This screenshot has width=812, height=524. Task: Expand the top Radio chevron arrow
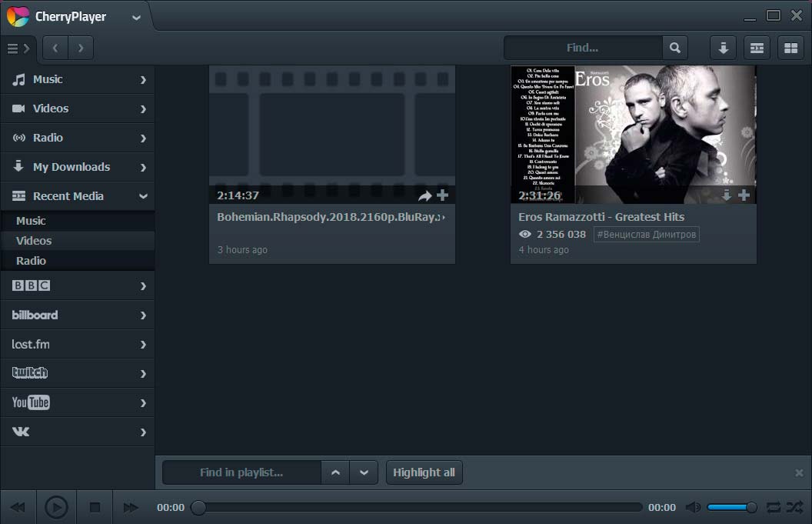tap(144, 139)
